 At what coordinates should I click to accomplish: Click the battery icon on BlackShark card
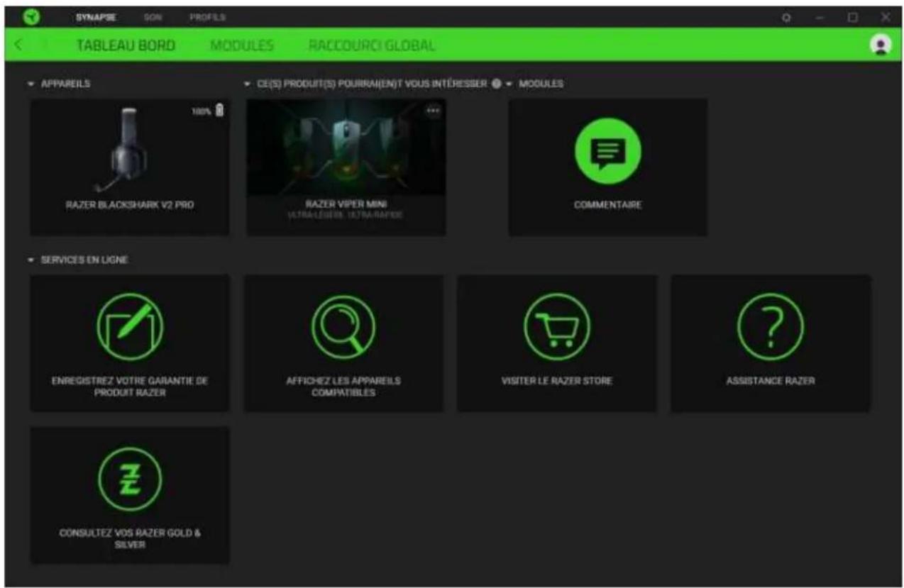coord(220,110)
